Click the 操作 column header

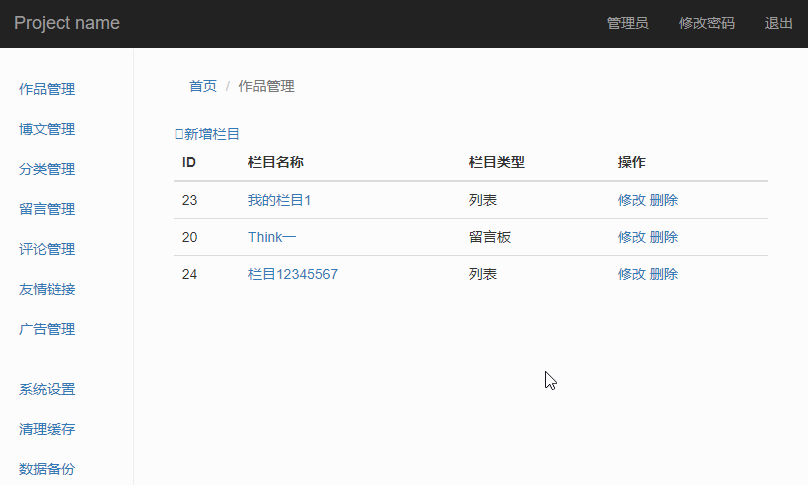click(x=632, y=162)
